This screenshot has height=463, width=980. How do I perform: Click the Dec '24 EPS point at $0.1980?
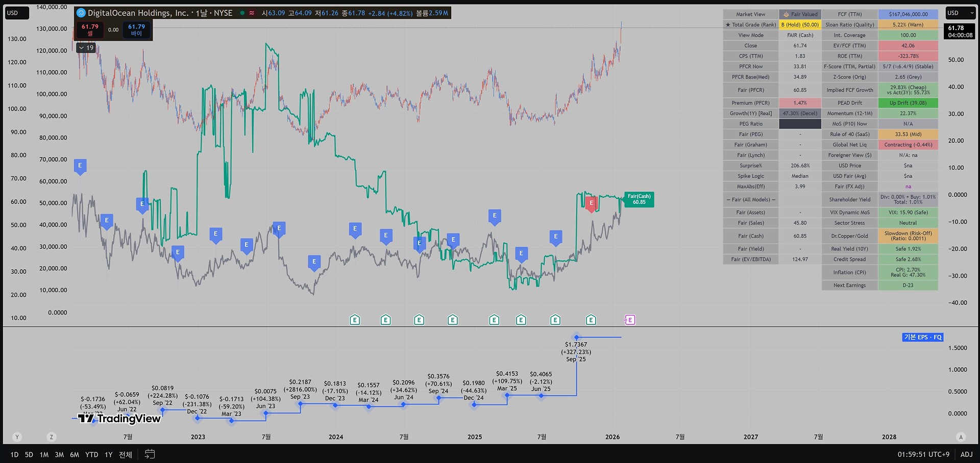click(x=474, y=405)
